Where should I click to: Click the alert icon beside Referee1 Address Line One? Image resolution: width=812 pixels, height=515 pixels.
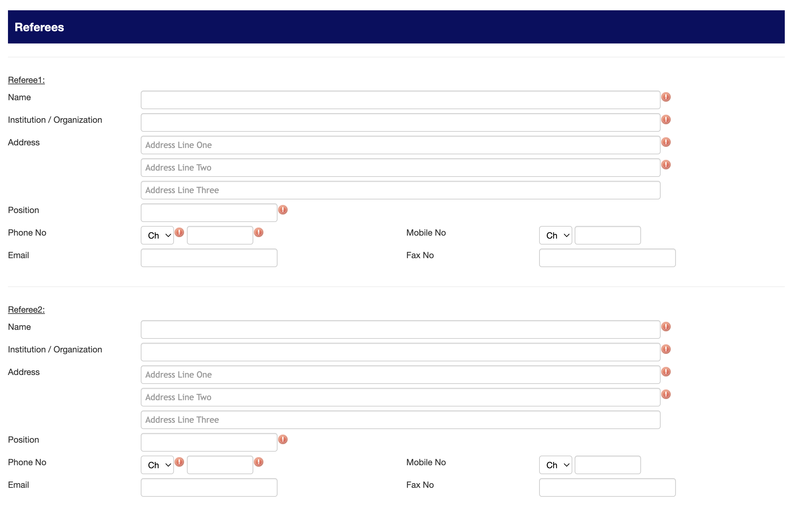click(x=666, y=142)
